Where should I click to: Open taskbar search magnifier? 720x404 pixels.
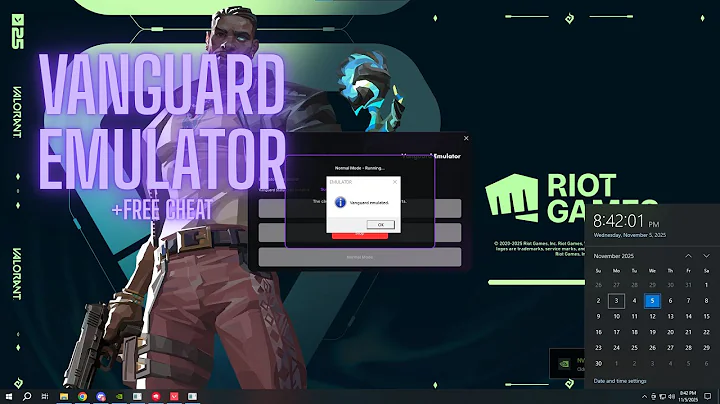27,396
